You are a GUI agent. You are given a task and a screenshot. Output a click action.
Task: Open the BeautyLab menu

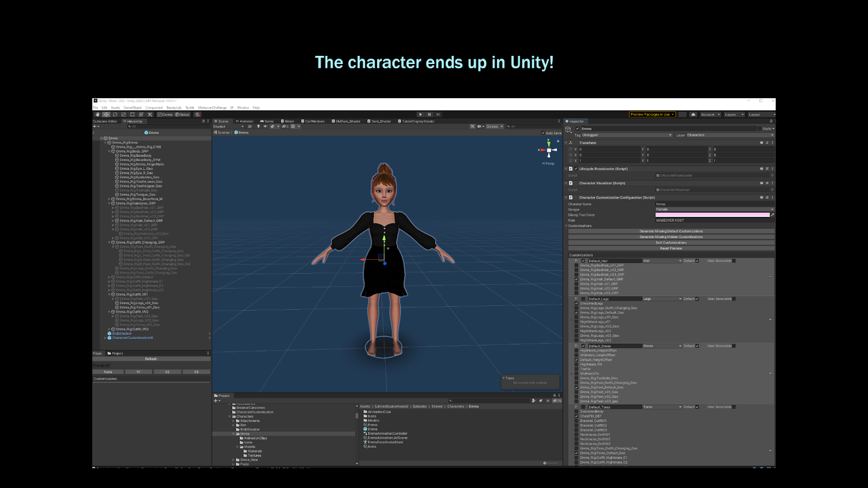[x=174, y=107]
